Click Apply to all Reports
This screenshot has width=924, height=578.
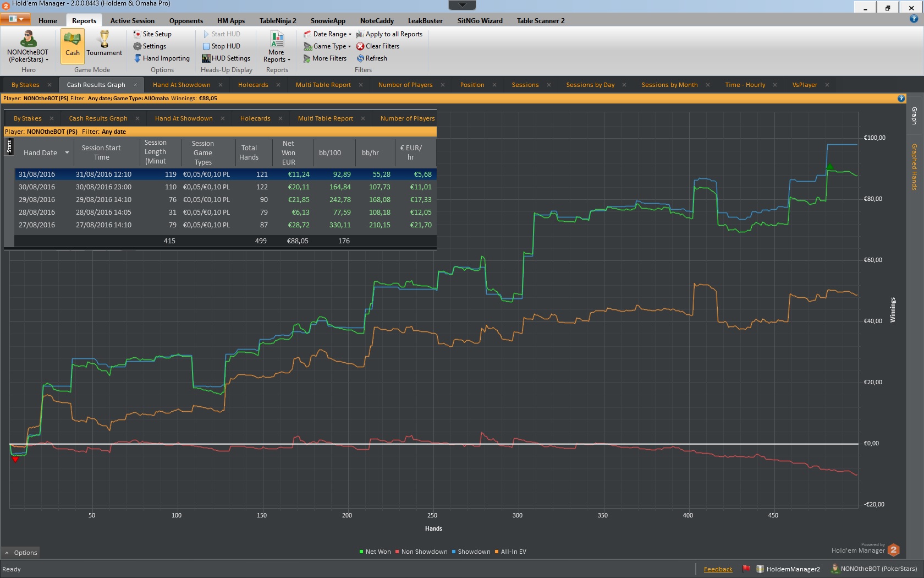click(x=389, y=34)
